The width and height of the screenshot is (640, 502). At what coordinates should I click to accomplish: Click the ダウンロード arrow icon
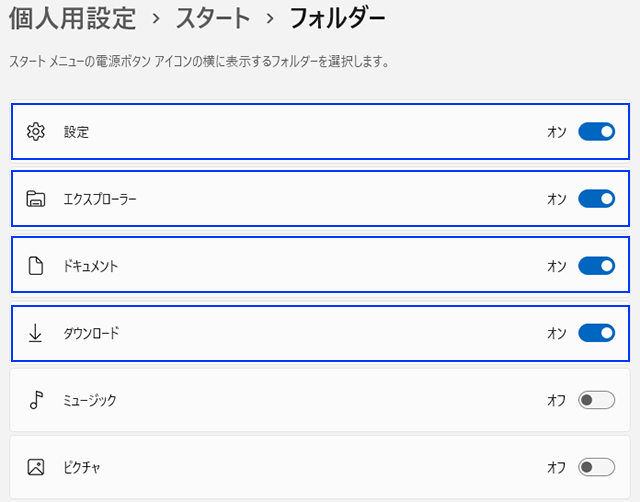(36, 333)
